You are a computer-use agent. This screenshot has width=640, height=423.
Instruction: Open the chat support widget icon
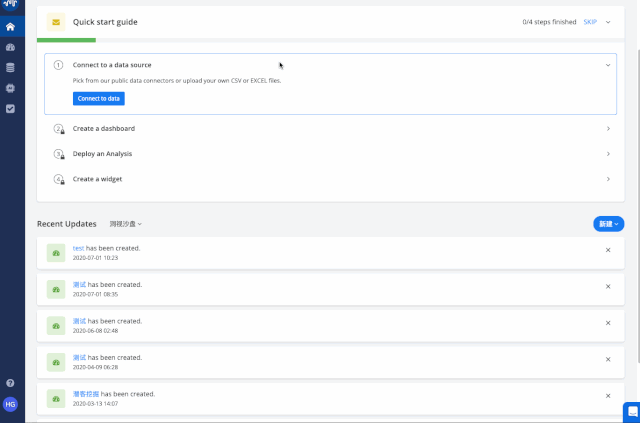pyautogui.click(x=632, y=412)
